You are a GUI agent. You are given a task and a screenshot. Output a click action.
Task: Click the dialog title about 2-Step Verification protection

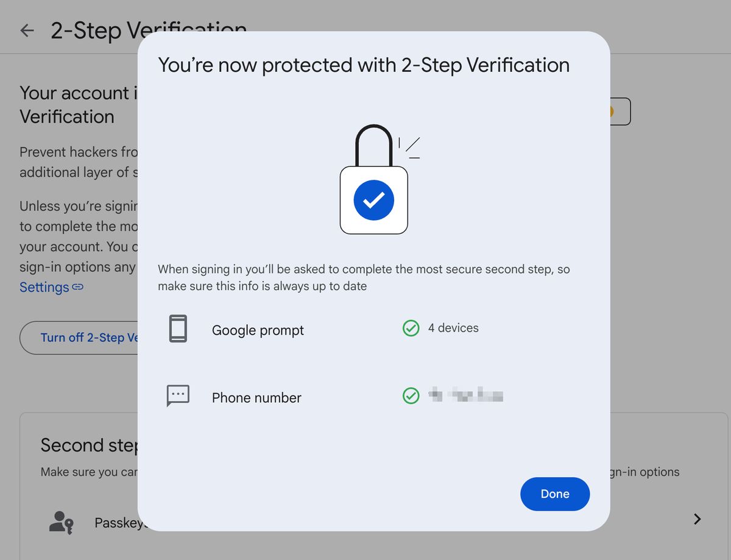click(364, 65)
